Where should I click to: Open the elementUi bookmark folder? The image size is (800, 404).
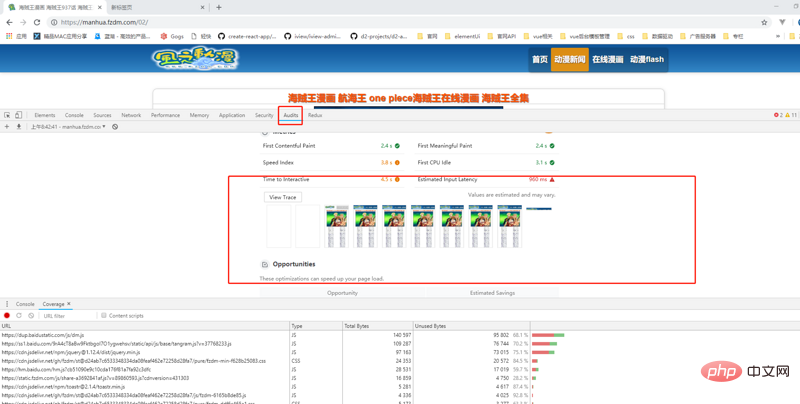point(462,36)
